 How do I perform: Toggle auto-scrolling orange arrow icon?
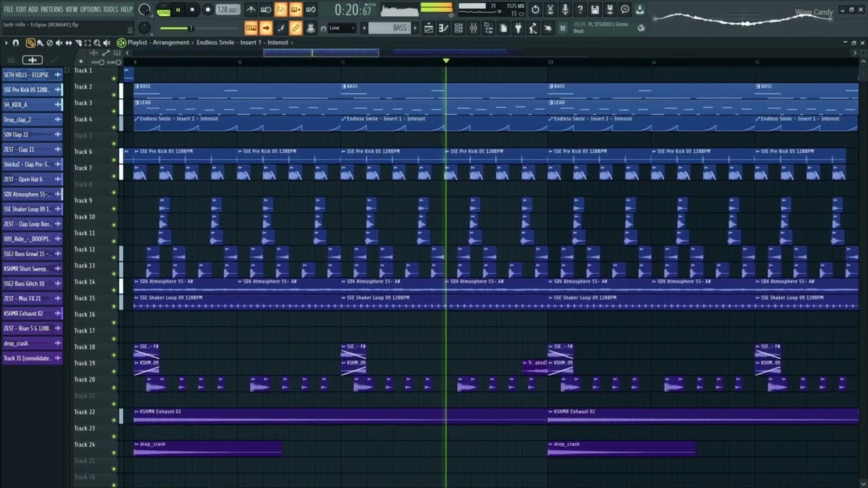click(x=266, y=28)
